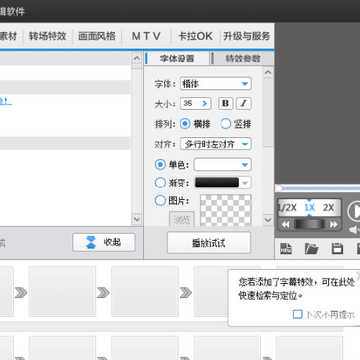Open the 渐变 gradient dropdown arrow
This screenshot has height=360, width=360.
click(245, 183)
